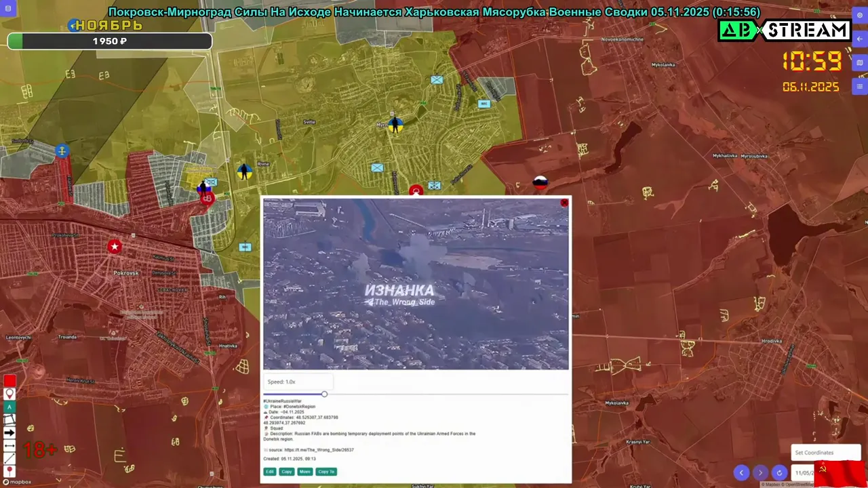Click the Hrodivka town label

772,341
